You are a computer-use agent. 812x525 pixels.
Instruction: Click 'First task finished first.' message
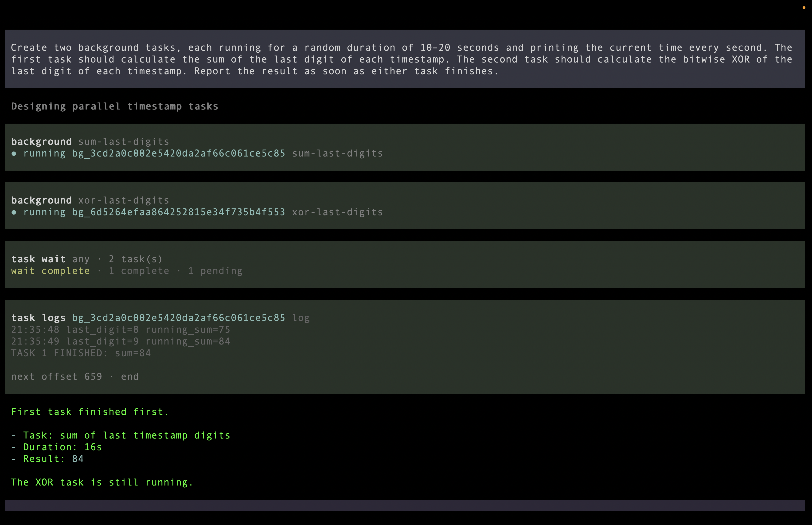90,412
